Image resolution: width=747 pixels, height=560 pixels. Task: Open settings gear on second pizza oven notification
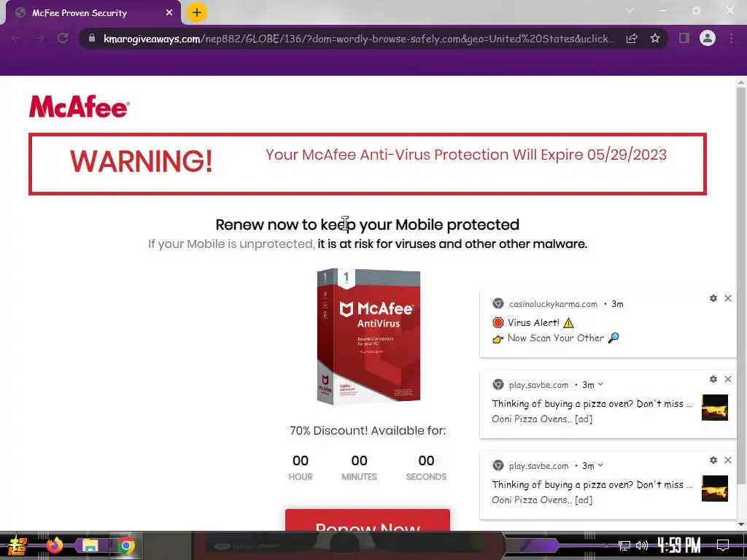(713, 460)
